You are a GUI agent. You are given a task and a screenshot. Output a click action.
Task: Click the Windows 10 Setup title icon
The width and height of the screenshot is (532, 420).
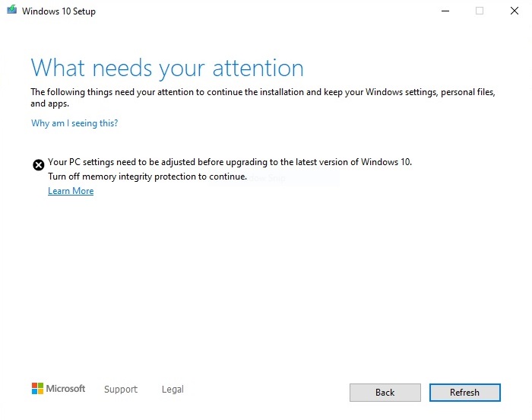[x=12, y=10]
